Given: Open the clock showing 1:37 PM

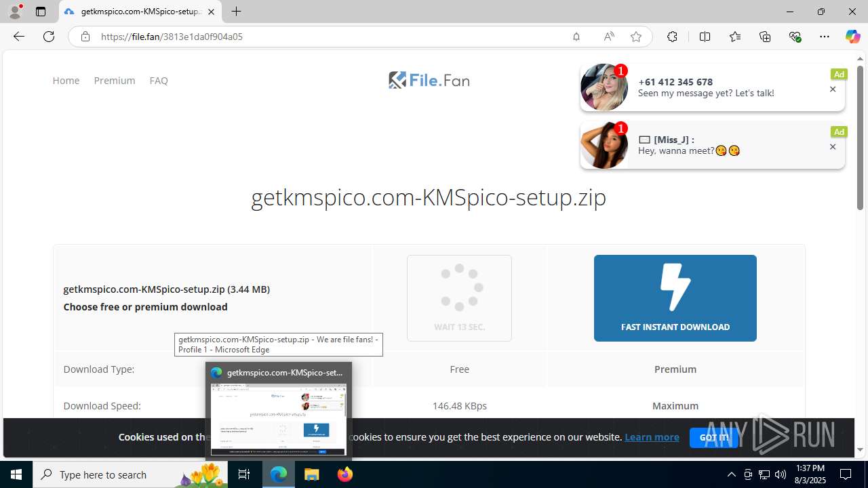Looking at the screenshot, I should [810, 474].
